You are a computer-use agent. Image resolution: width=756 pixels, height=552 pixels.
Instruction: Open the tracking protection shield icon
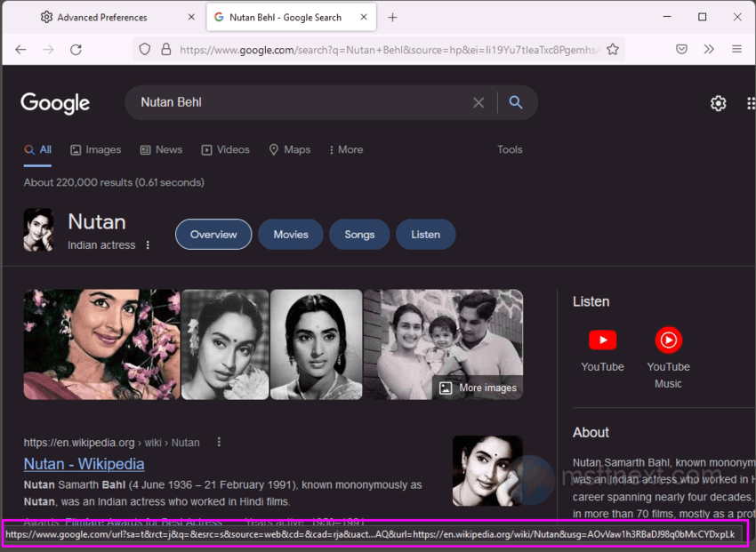pos(145,49)
